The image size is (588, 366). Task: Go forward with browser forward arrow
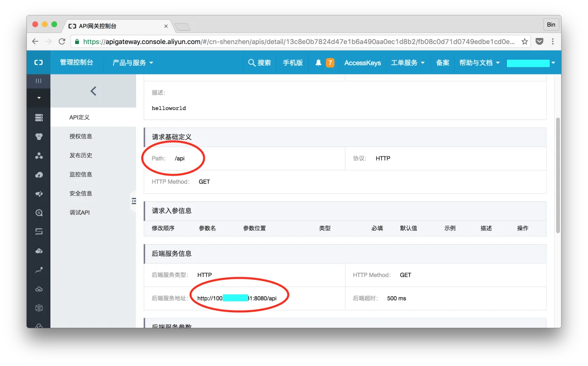click(49, 41)
